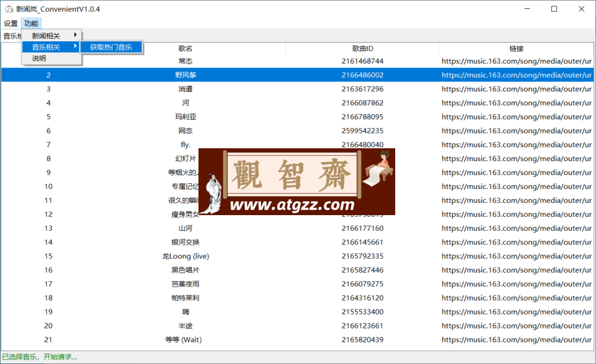
Task: Click song ID 2163617296
Action: pyautogui.click(x=363, y=89)
